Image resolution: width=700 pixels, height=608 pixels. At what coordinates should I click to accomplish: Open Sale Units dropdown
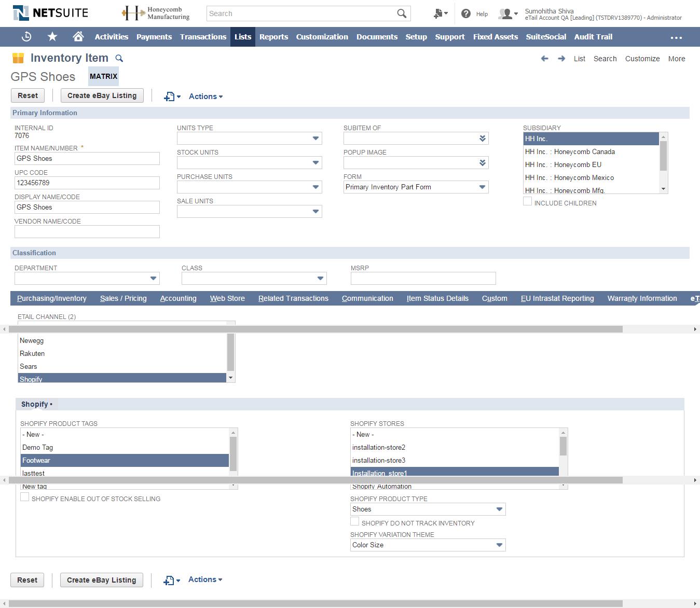pyautogui.click(x=315, y=212)
